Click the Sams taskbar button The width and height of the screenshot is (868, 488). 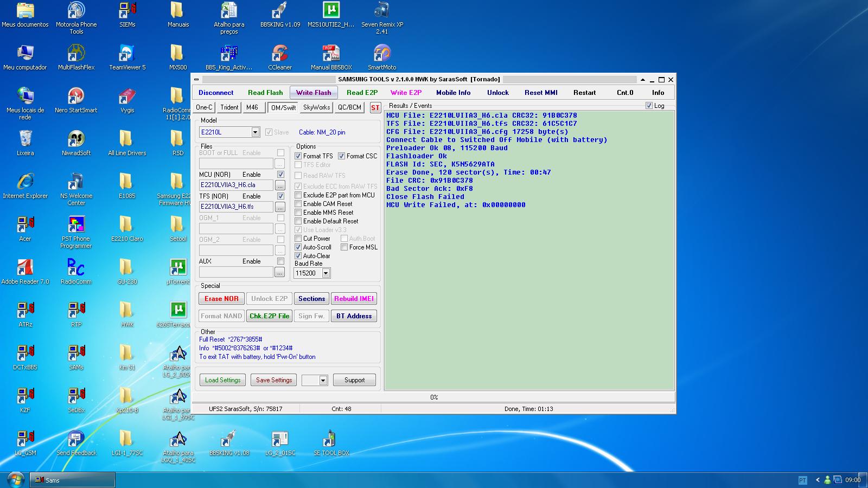coord(72,480)
